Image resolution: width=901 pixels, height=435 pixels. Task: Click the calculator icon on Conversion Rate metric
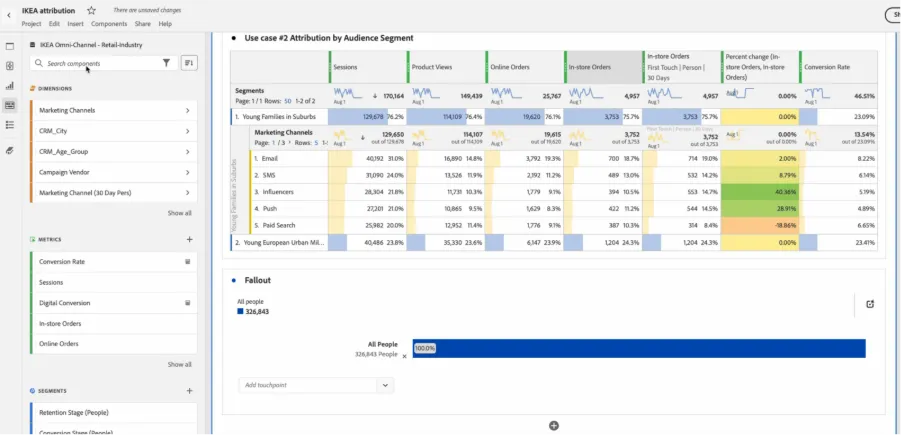pos(187,261)
